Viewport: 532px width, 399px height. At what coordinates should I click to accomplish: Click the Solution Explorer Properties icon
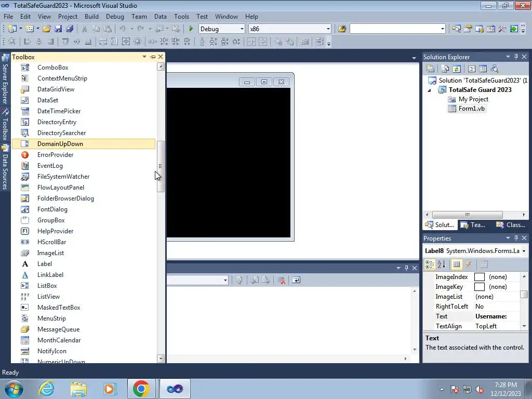[430, 69]
